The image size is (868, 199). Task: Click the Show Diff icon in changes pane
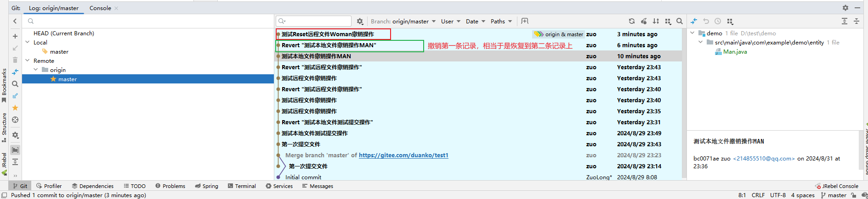tap(694, 21)
